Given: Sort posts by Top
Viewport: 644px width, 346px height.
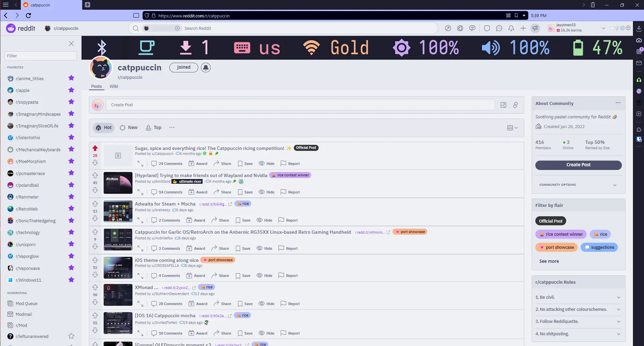Looking at the screenshot, I should click(154, 128).
